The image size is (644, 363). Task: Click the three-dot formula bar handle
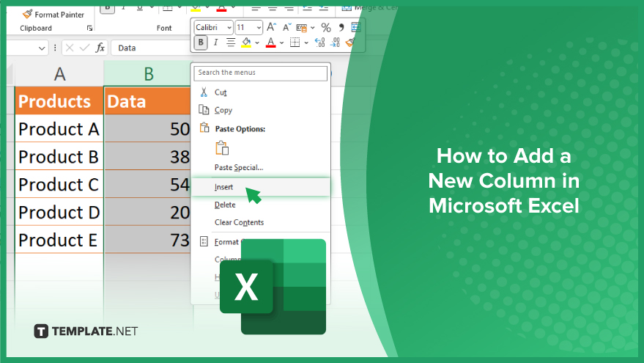[x=55, y=48]
